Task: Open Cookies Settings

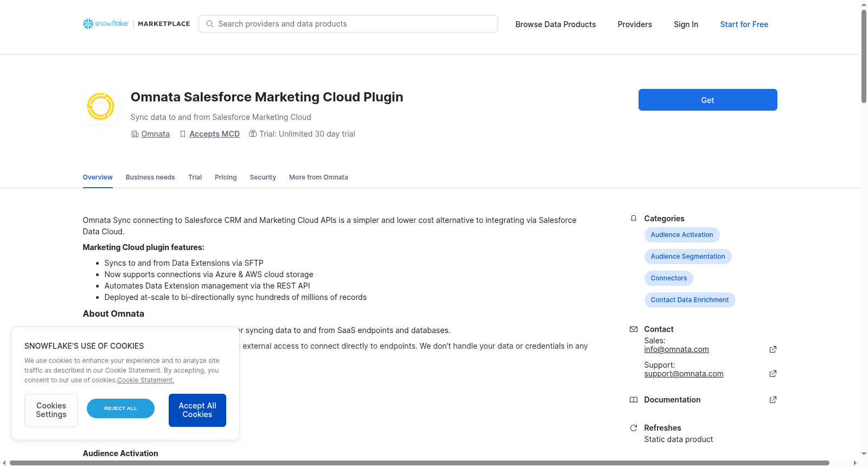Action: point(51,410)
